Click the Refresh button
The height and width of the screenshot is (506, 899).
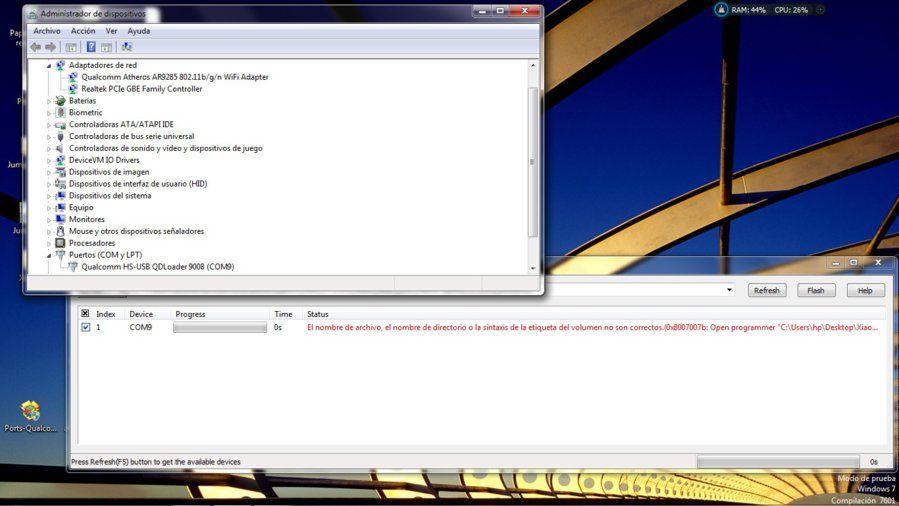pyautogui.click(x=767, y=291)
